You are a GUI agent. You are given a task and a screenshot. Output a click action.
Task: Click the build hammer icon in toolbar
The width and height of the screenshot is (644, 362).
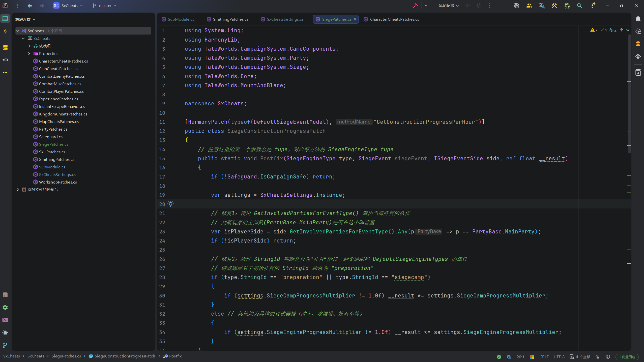415,6
